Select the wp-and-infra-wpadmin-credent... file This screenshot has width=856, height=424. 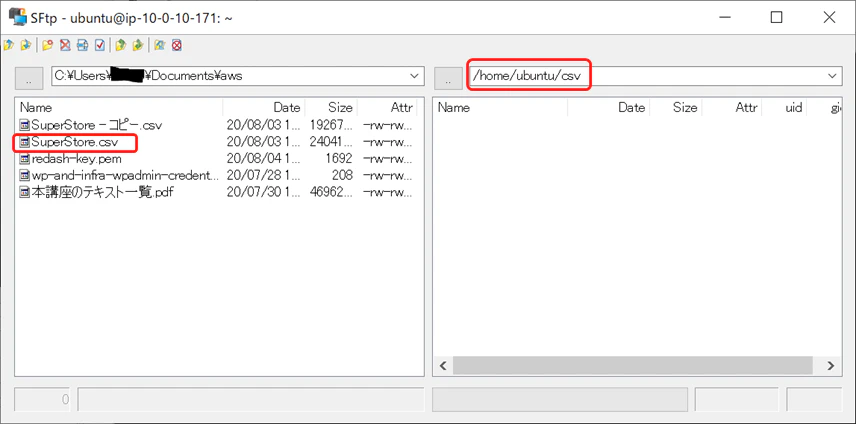[x=125, y=175]
